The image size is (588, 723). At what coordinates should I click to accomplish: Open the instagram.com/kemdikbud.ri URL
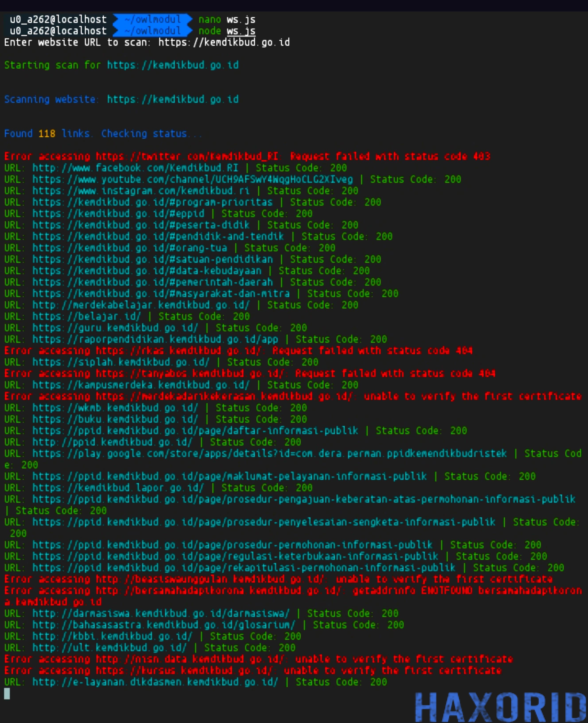[141, 191]
